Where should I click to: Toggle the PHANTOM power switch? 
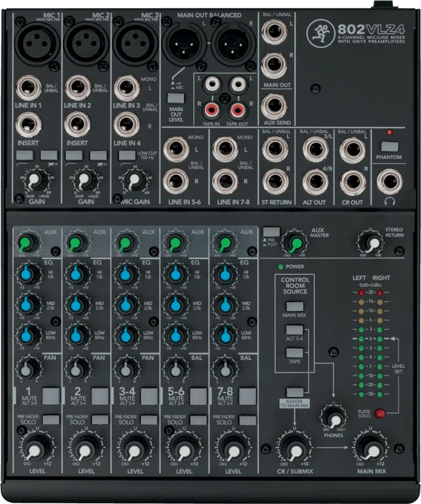coord(389,146)
